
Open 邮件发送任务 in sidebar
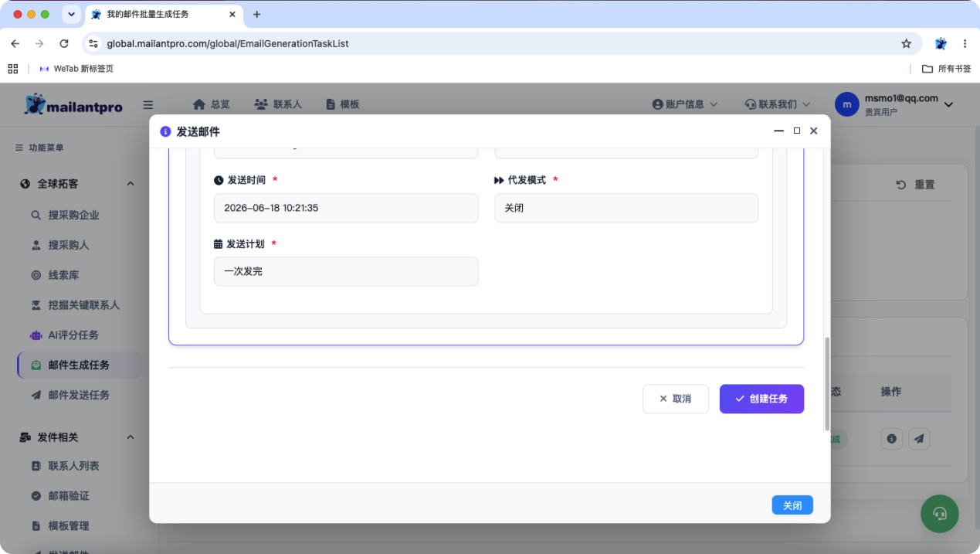point(79,395)
